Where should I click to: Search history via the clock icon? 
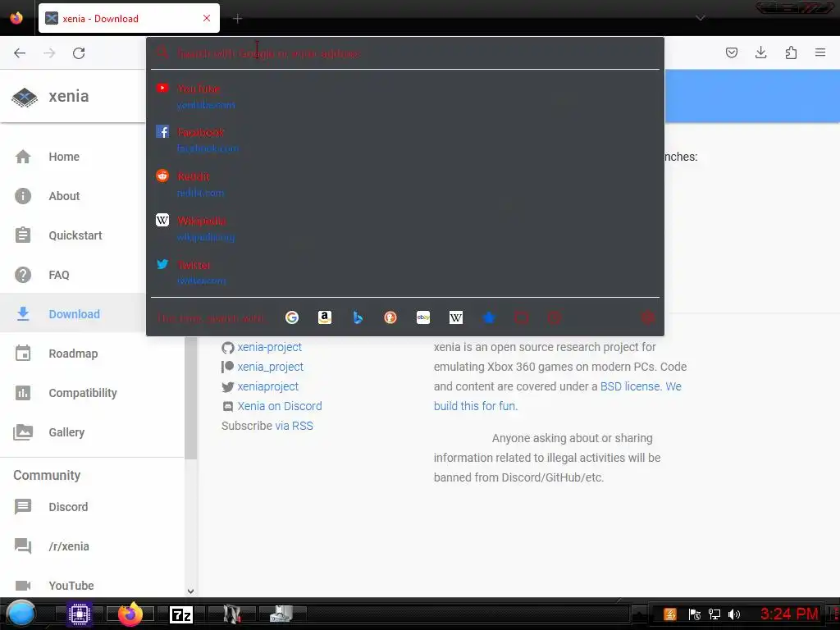pos(555,317)
